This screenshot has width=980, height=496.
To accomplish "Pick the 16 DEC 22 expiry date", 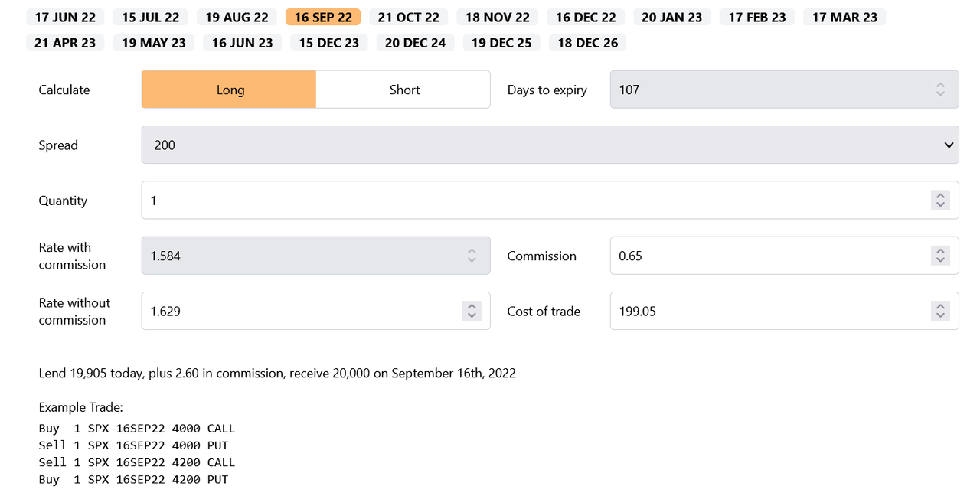I will point(586,17).
